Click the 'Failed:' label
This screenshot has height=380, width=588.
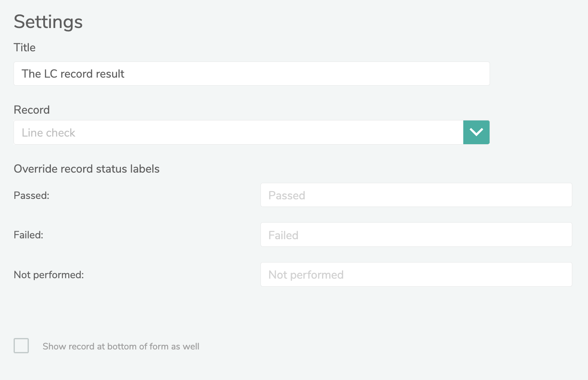28,235
